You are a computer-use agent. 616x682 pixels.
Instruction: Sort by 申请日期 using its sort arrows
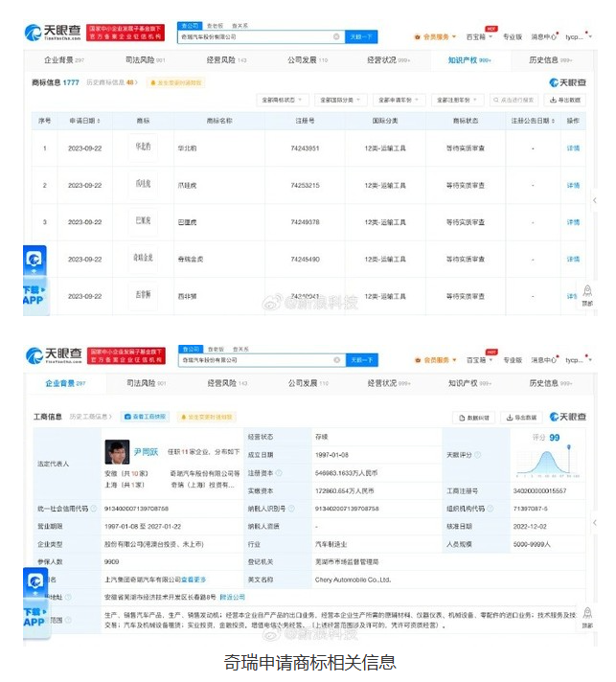[x=99, y=121]
